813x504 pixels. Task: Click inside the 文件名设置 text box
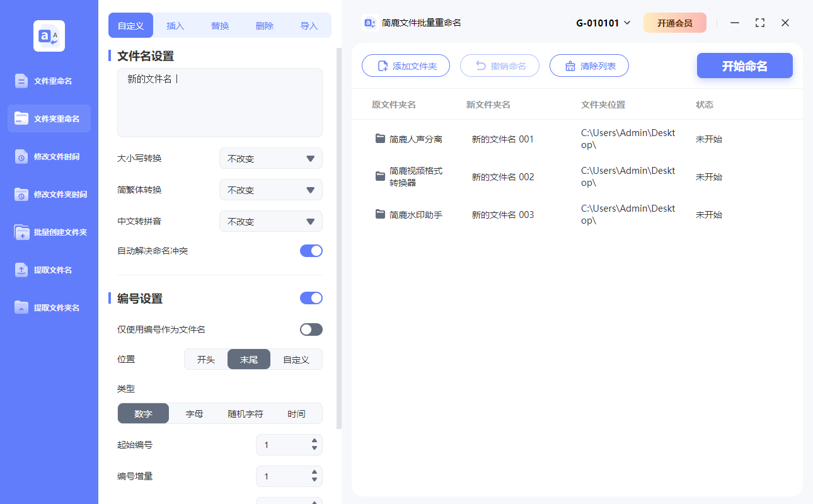pyautogui.click(x=220, y=103)
